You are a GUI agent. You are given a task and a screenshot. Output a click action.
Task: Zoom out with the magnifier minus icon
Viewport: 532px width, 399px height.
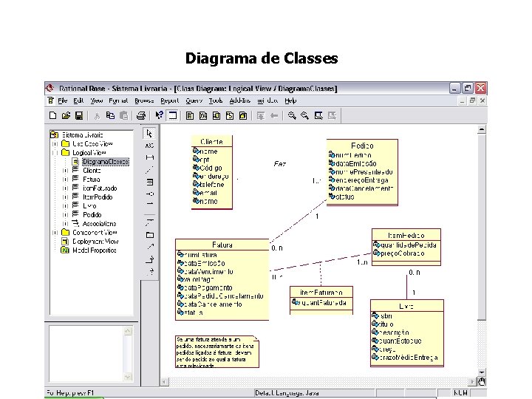pos(304,116)
